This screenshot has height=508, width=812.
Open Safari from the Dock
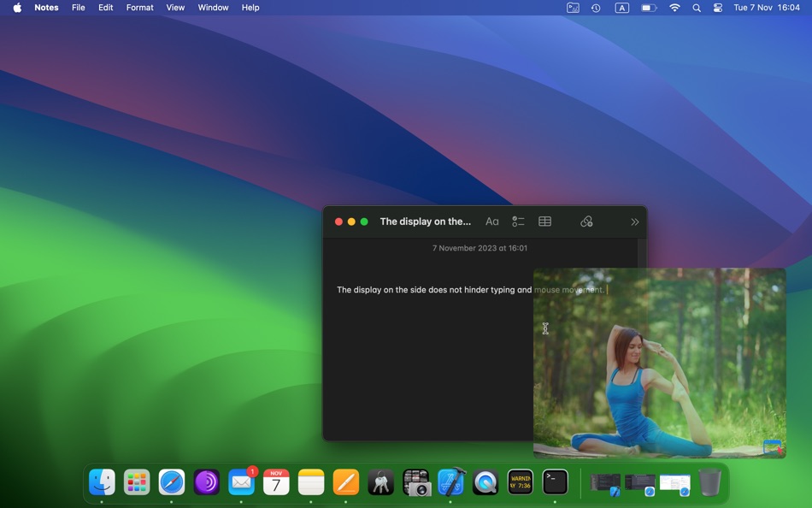[x=171, y=482]
